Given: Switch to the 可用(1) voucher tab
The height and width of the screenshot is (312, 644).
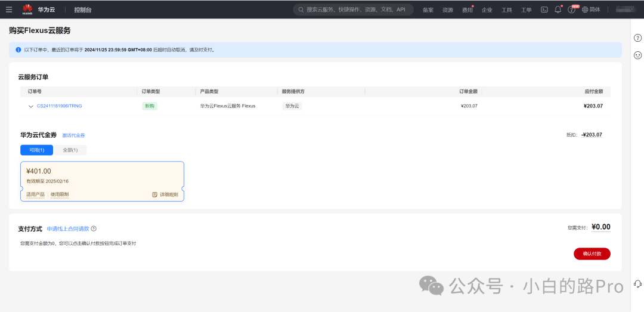Looking at the screenshot, I should tap(36, 150).
